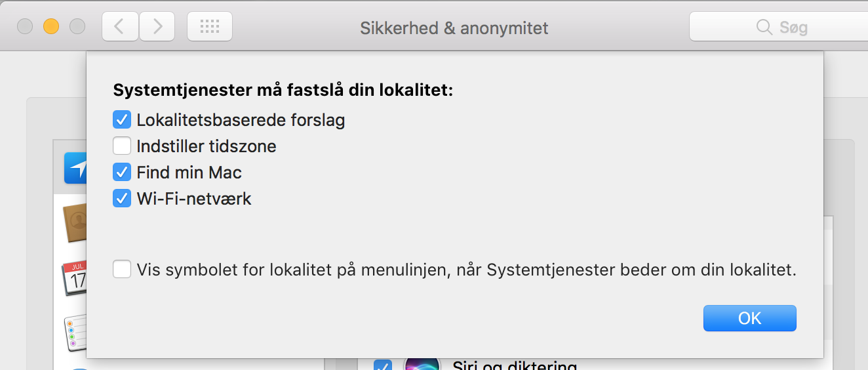
Task: Select Location Services arrow icon in sidebar
Action: pyautogui.click(x=76, y=169)
